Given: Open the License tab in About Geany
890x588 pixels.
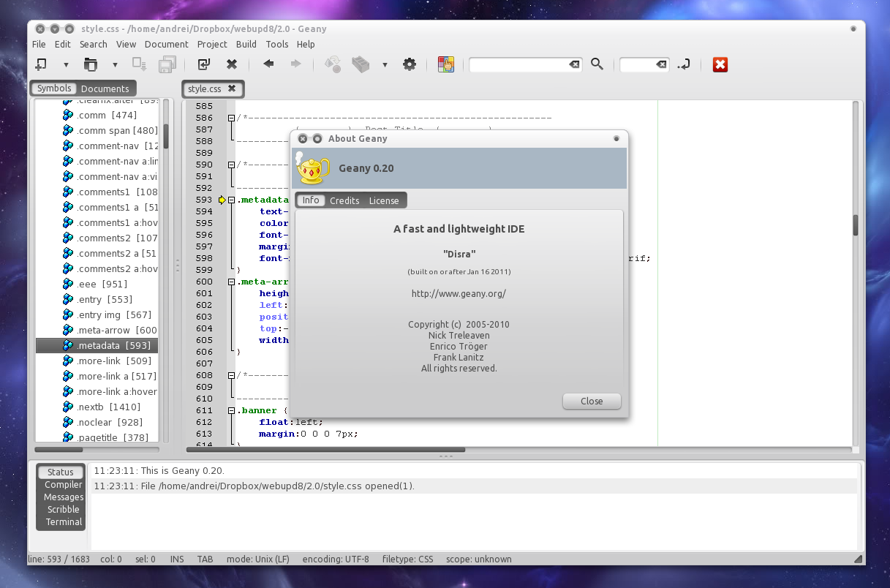Looking at the screenshot, I should coord(384,200).
